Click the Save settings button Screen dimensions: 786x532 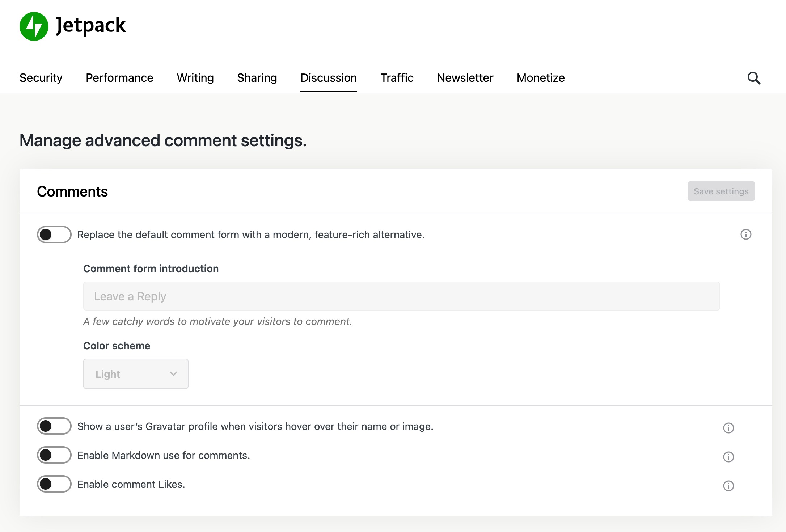click(721, 191)
